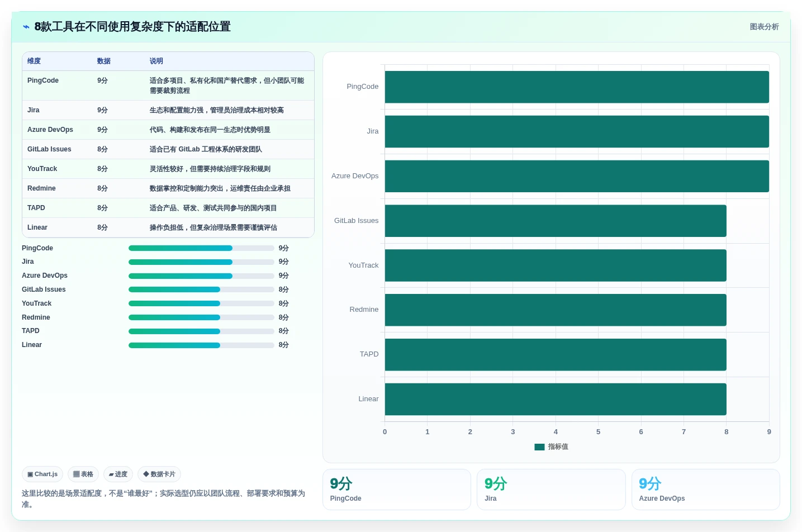802x532 pixels.
Task: Click the blue lightning icon beside the title
Action: pyautogui.click(x=26, y=27)
